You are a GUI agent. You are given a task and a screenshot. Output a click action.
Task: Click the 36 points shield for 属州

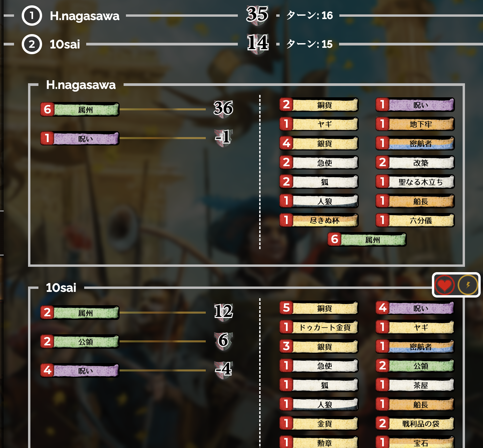(x=223, y=109)
